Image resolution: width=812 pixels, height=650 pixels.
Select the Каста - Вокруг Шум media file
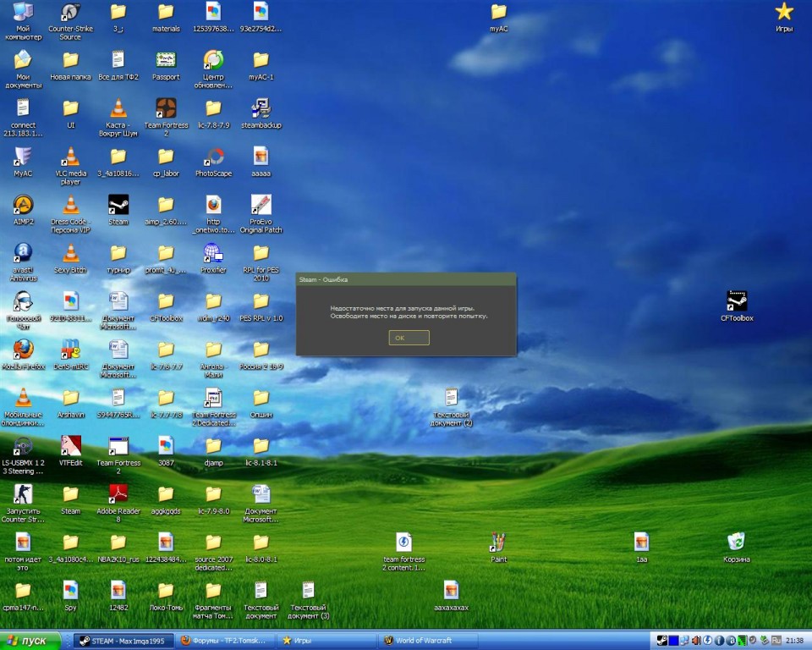tap(118, 118)
